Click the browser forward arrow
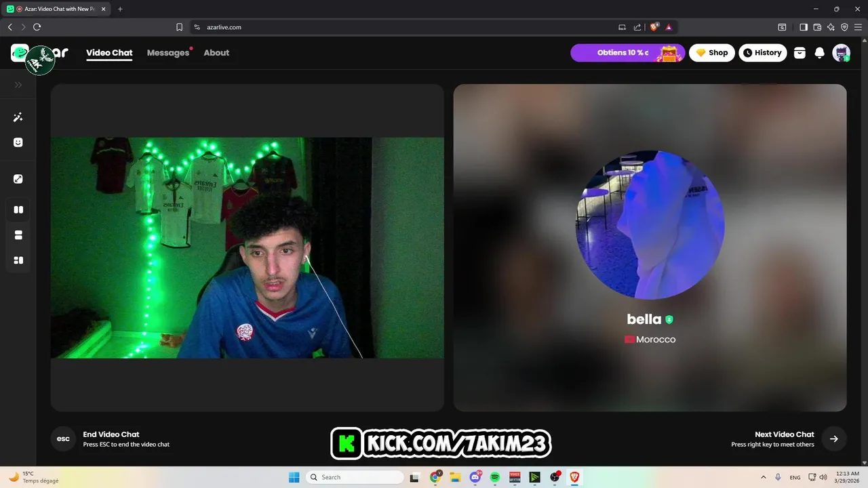The image size is (868, 488). coord(23,27)
